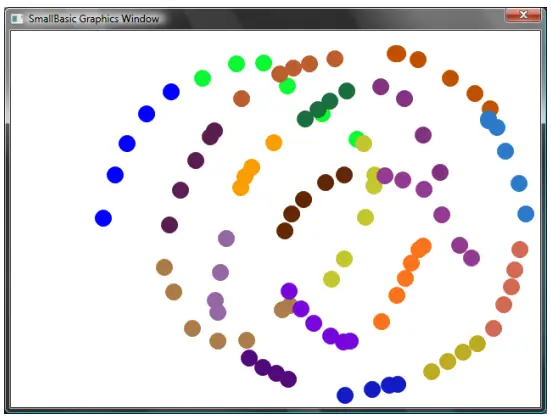Click the lowest dark brown dot
This screenshot has width=551, height=417.
pos(285,231)
